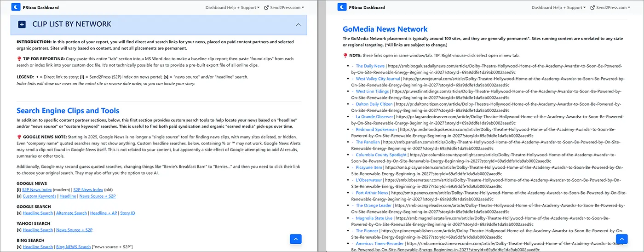Open S2P News Index (modern) link
This screenshot has height=252, width=644.
pyautogui.click(x=37, y=190)
